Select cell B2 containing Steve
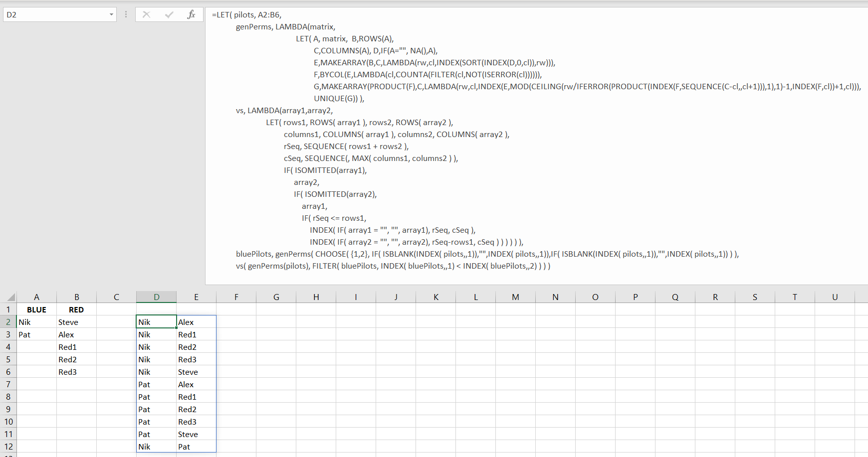This screenshot has width=868, height=457. (76, 322)
